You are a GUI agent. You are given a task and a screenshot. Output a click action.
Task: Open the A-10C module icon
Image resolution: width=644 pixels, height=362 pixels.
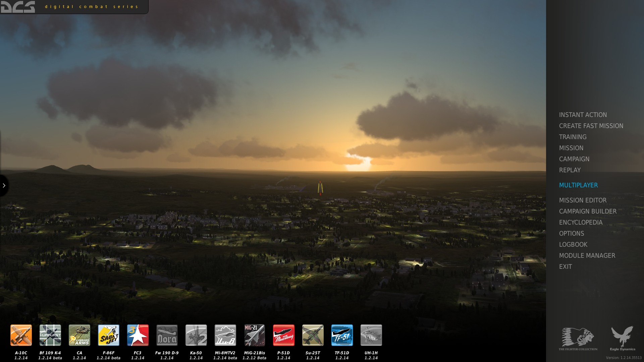(x=21, y=335)
